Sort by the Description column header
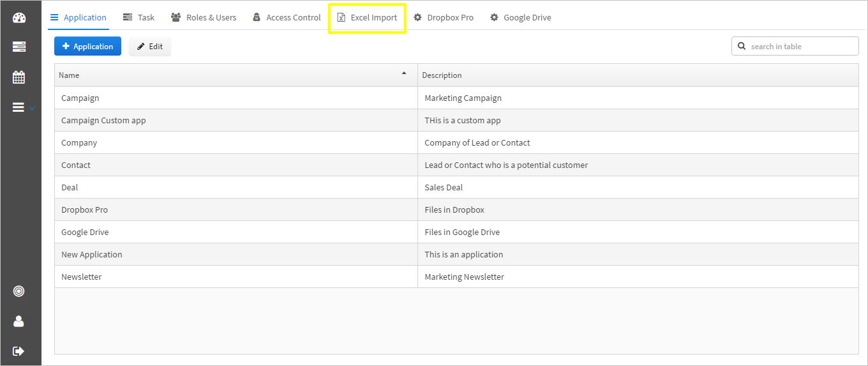 (x=442, y=75)
